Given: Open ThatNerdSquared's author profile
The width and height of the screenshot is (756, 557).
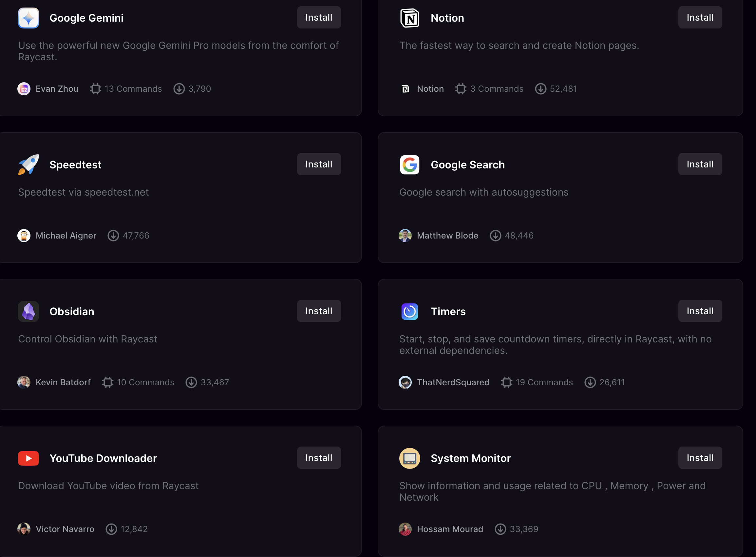Looking at the screenshot, I should click(x=453, y=382).
